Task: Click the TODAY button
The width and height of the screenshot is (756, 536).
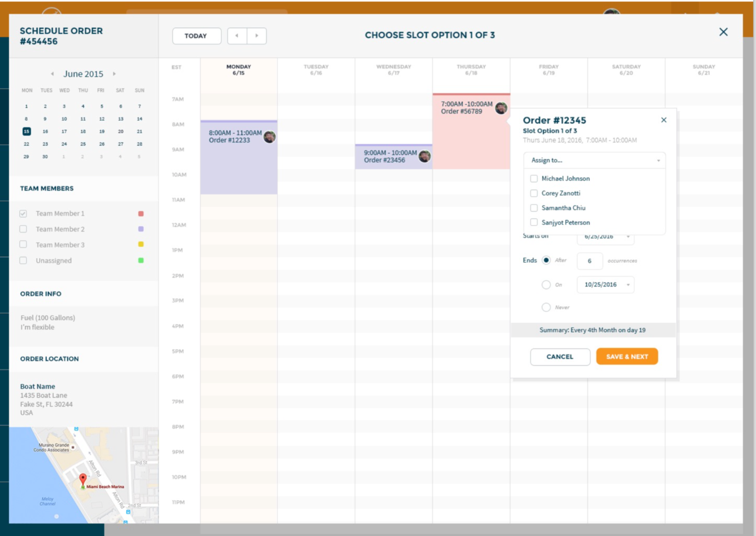Action: click(x=197, y=36)
